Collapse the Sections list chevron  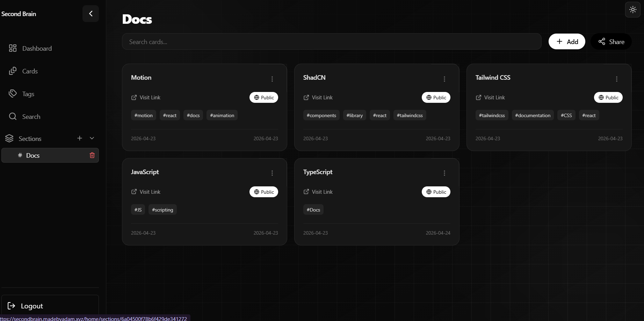click(92, 138)
